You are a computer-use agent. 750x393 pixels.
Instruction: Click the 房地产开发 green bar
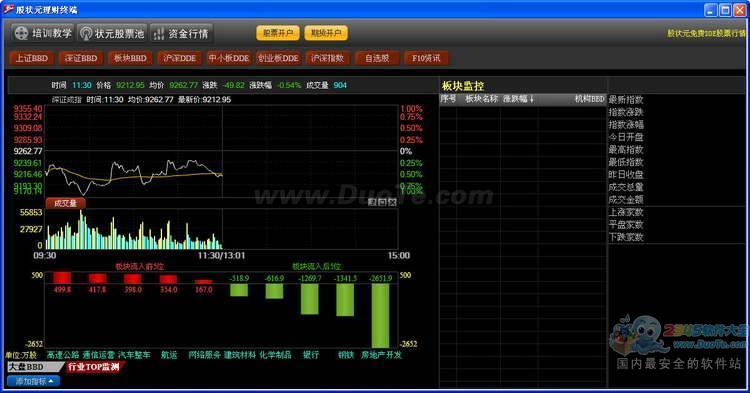(380, 316)
